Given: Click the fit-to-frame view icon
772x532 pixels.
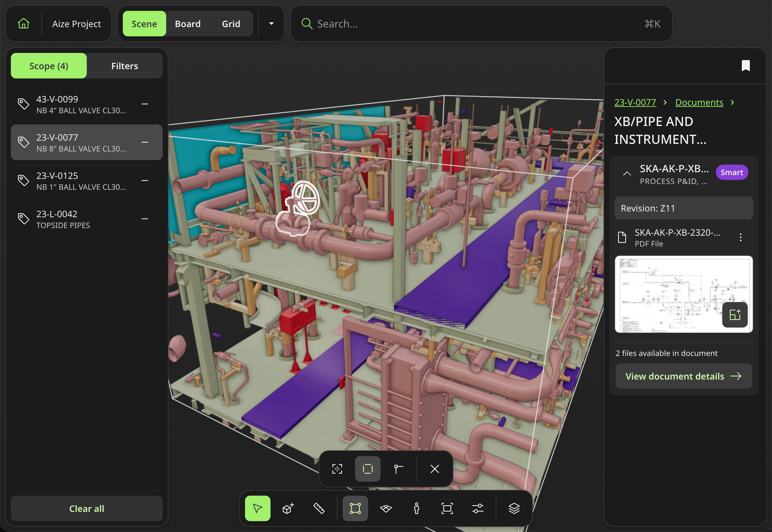Looking at the screenshot, I should [x=447, y=508].
